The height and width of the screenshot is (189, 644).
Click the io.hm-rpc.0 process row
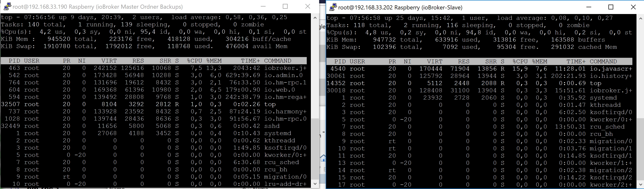[x=154, y=119]
